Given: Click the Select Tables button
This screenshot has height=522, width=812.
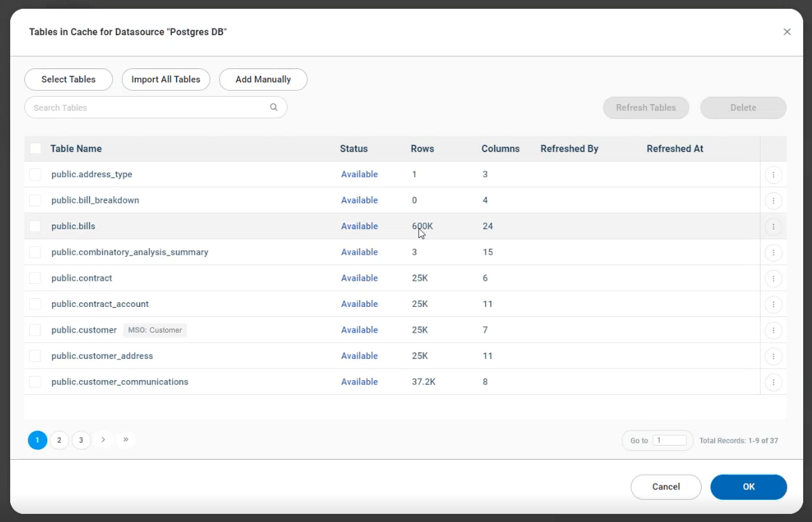Looking at the screenshot, I should pos(68,79).
